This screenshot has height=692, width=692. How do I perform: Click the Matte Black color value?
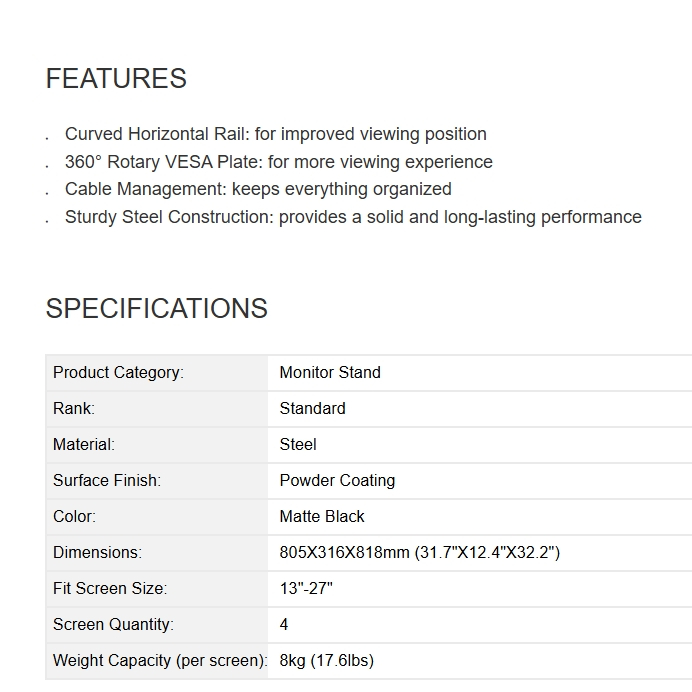pos(322,516)
